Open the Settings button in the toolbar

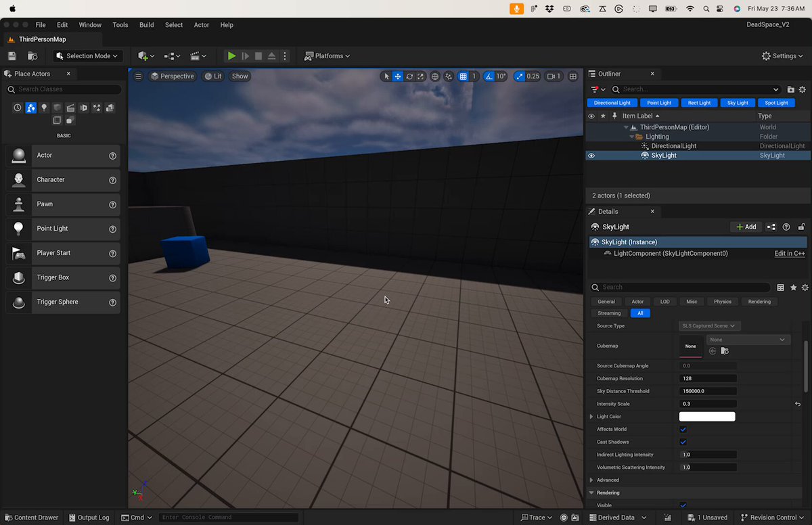coord(784,56)
